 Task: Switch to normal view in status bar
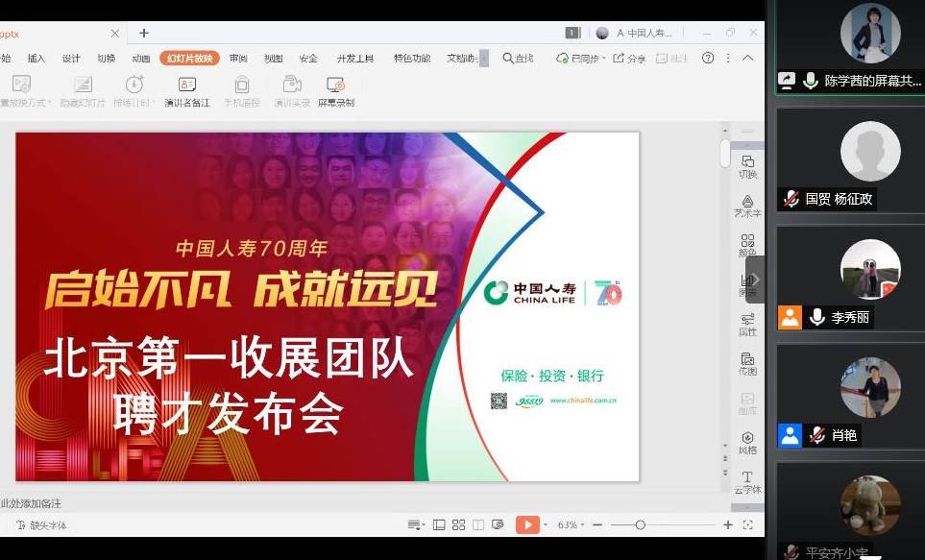pyautogui.click(x=439, y=524)
